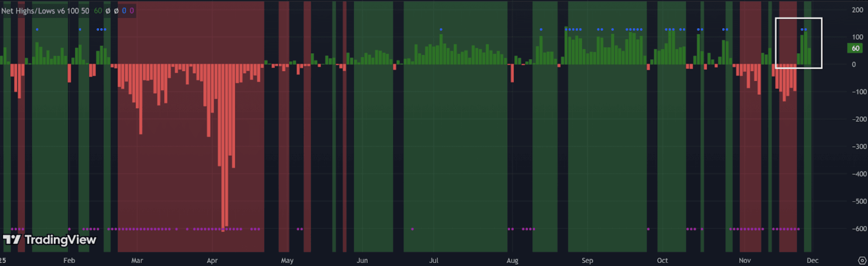Select the Mar label on time axis
868x266 pixels.
[137, 261]
